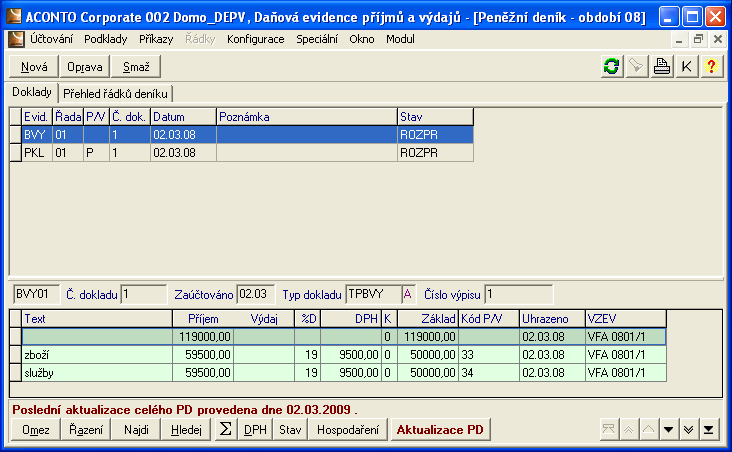Screen dimensions: 732x452
Task: Click the Oprava button
Action: (x=84, y=67)
